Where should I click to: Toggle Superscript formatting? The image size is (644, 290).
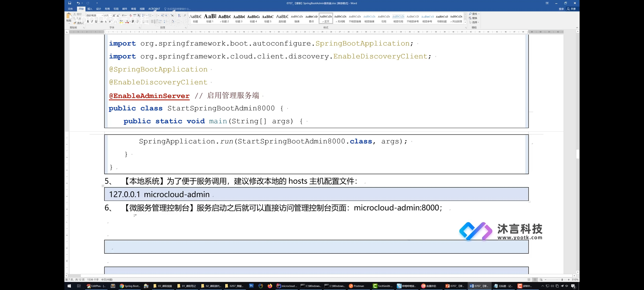click(110, 21)
